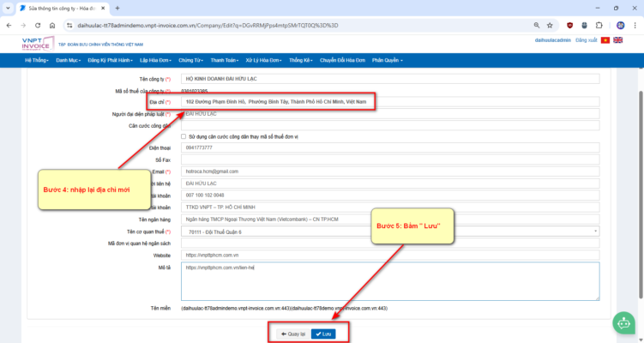This screenshot has height=343, width=644.
Task: Open Chuyển Đổi Hóa Đơn menu item
Action: pyautogui.click(x=342, y=60)
